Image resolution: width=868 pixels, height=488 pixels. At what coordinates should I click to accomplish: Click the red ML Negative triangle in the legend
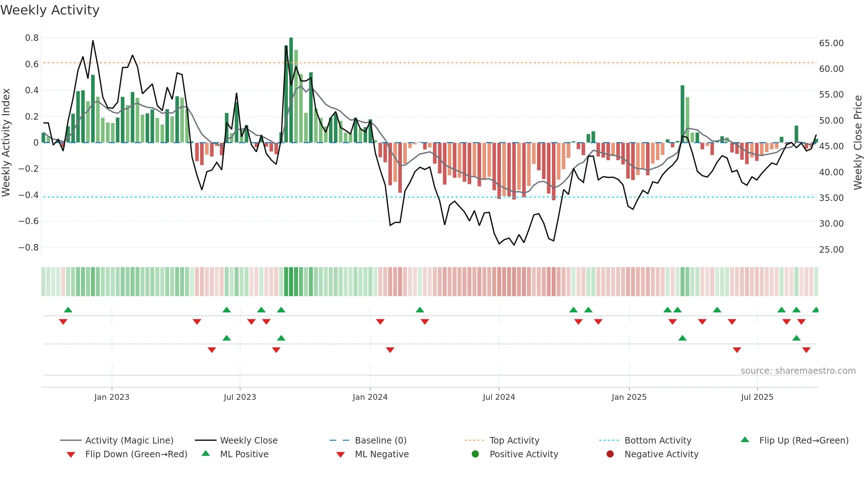[x=340, y=455]
